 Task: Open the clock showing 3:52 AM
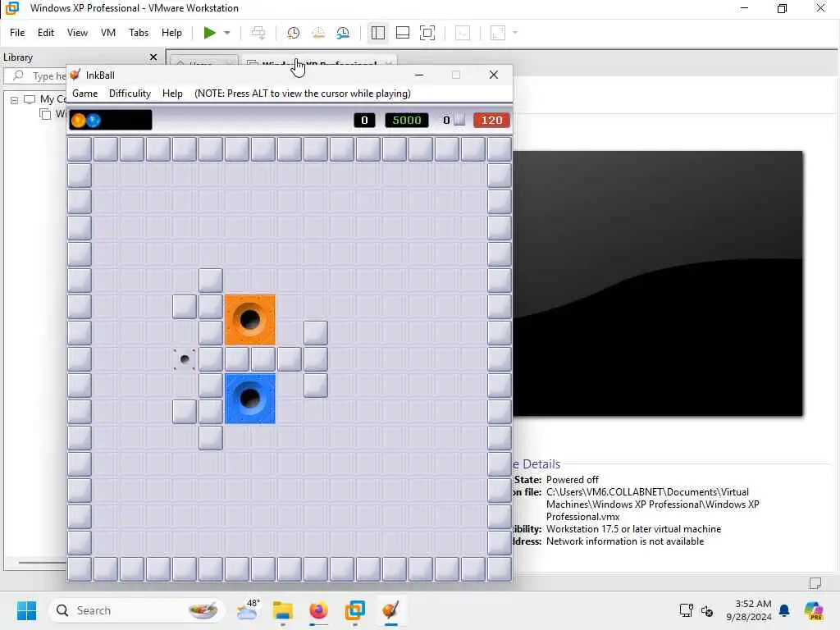pyautogui.click(x=749, y=610)
